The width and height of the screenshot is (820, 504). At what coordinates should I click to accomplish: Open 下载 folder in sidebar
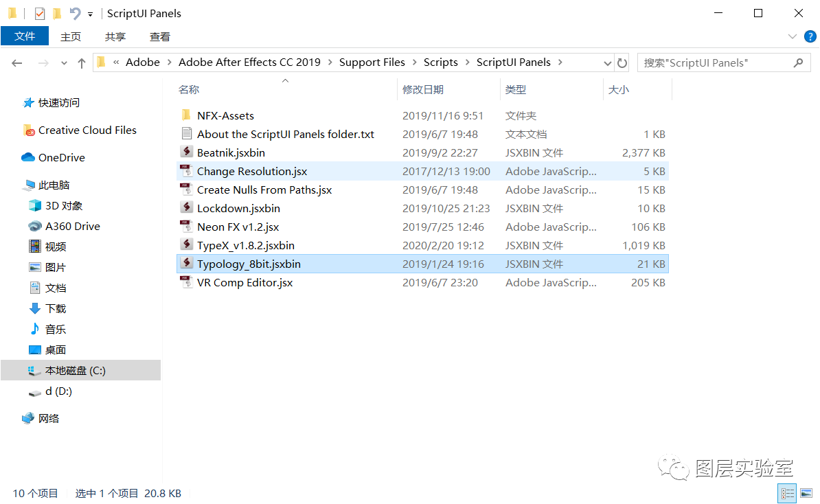pyautogui.click(x=55, y=308)
